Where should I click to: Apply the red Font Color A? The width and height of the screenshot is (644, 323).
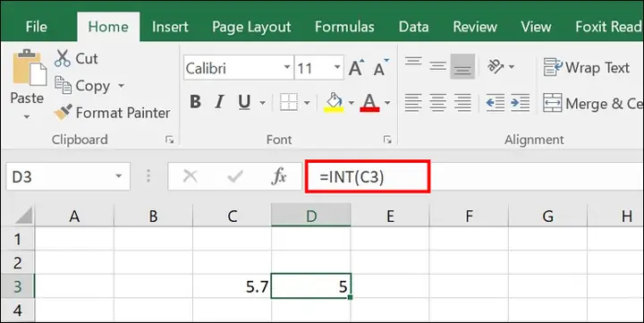[x=369, y=102]
